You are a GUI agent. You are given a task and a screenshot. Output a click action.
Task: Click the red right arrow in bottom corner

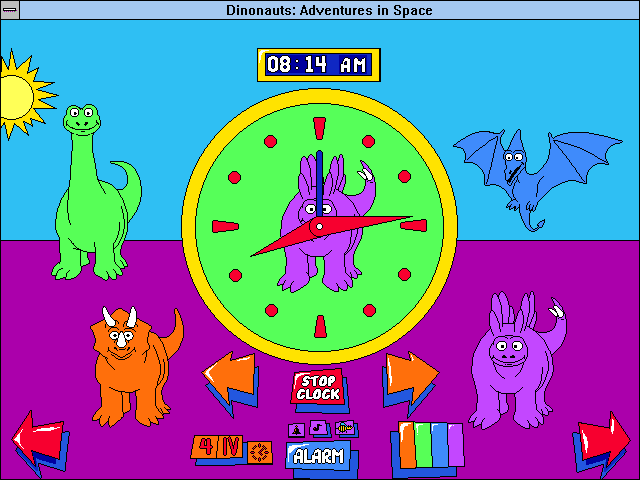click(602, 441)
